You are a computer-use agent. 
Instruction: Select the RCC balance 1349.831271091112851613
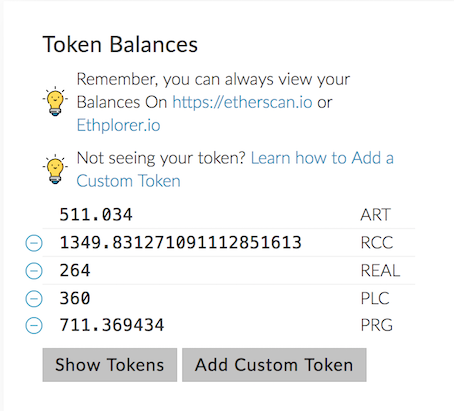(180, 243)
